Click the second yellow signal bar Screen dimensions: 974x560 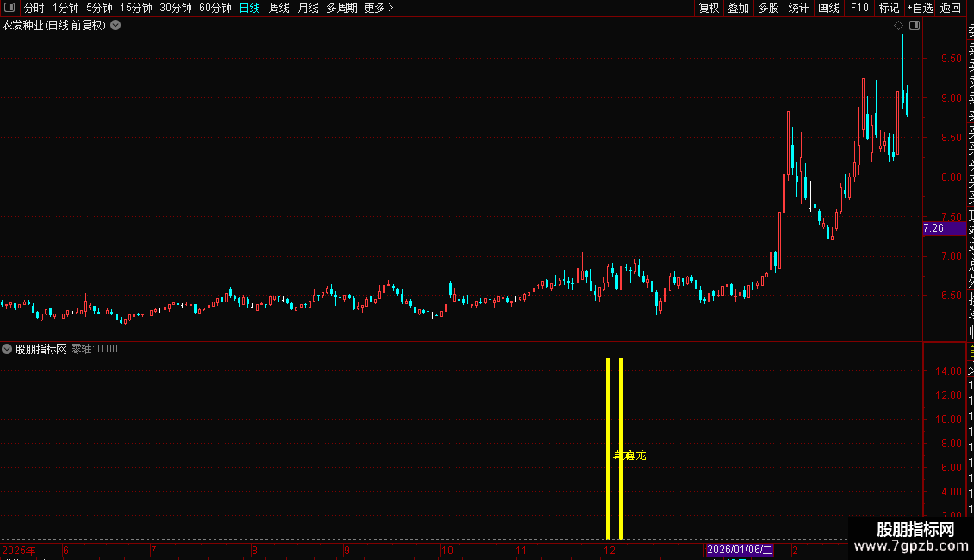click(621, 449)
